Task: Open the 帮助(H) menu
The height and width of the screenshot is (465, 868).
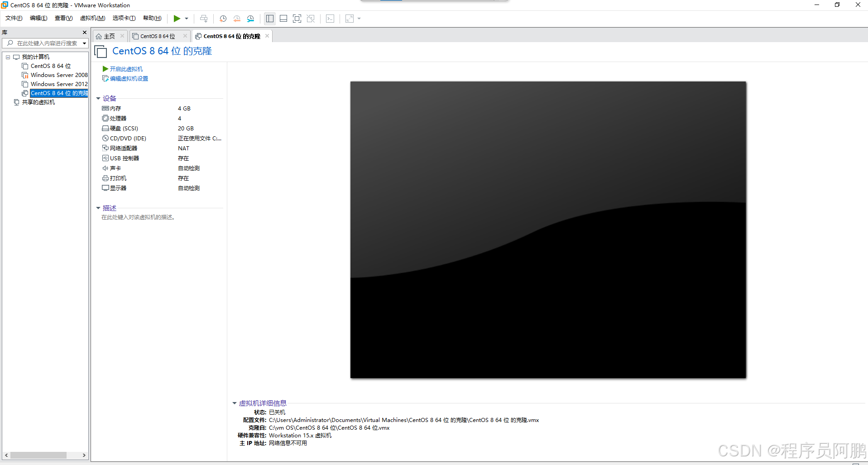Action: 152,18
